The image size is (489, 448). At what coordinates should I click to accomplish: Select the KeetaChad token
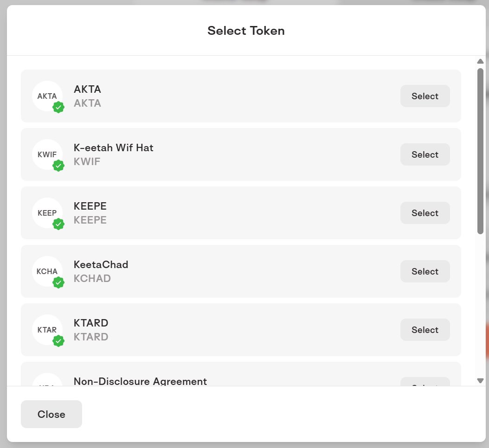[x=425, y=271]
